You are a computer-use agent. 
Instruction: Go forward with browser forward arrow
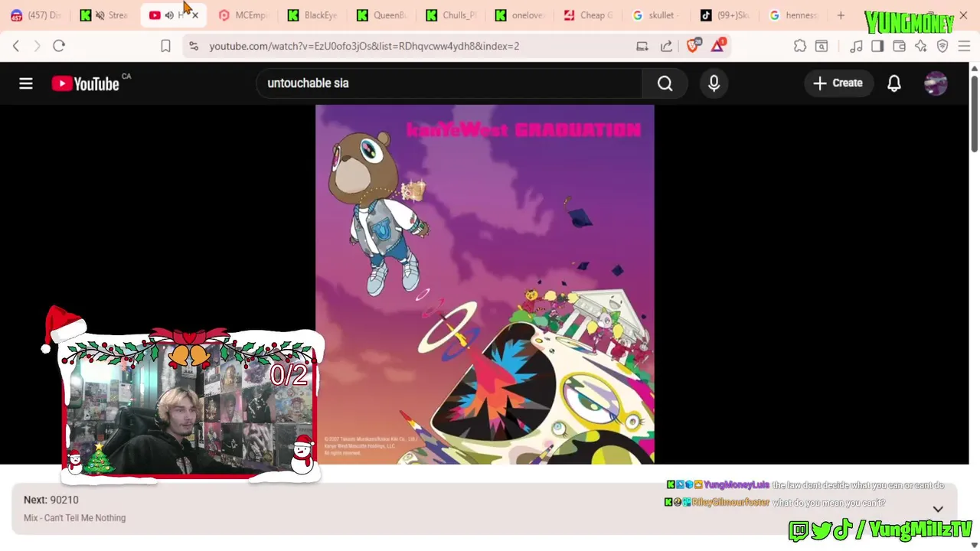(37, 46)
